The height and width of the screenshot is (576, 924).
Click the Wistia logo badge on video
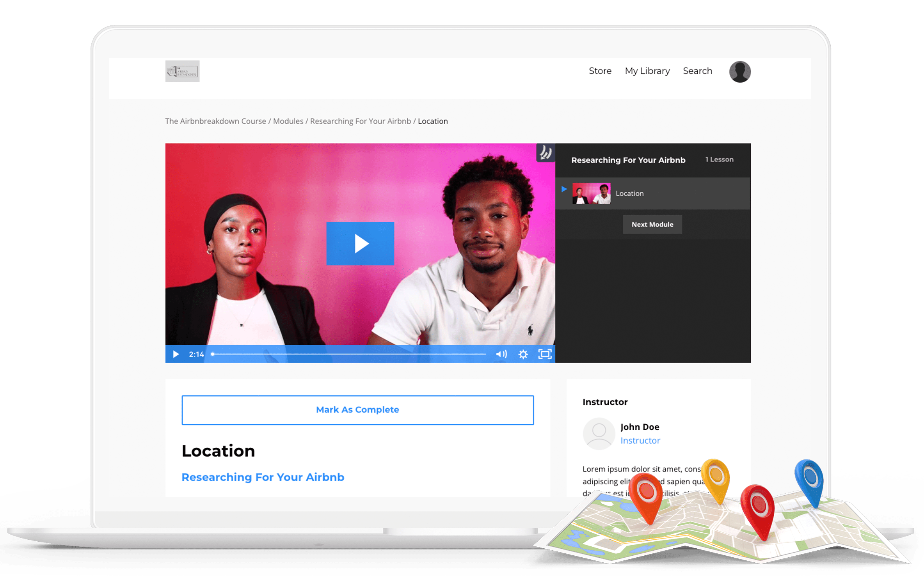[546, 152]
